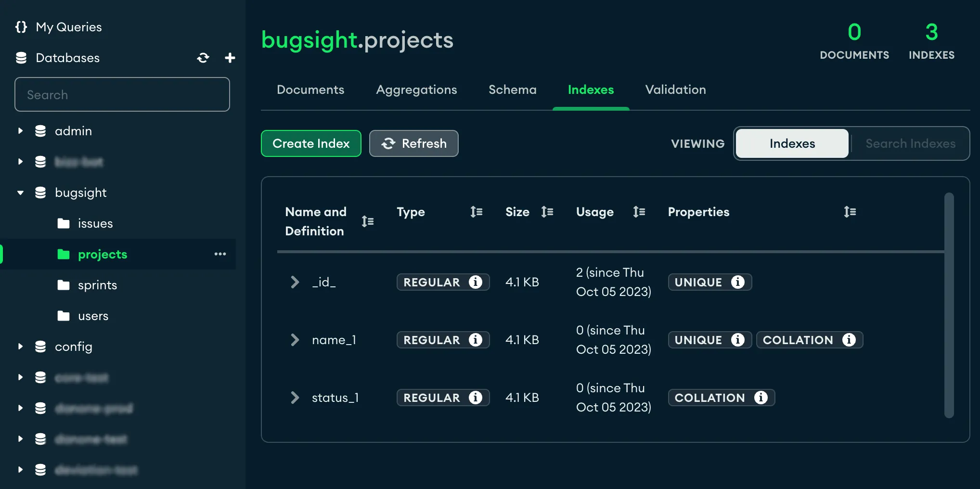980x489 pixels.
Task: Click the refresh databases icon in sidebar
Action: [x=203, y=58]
